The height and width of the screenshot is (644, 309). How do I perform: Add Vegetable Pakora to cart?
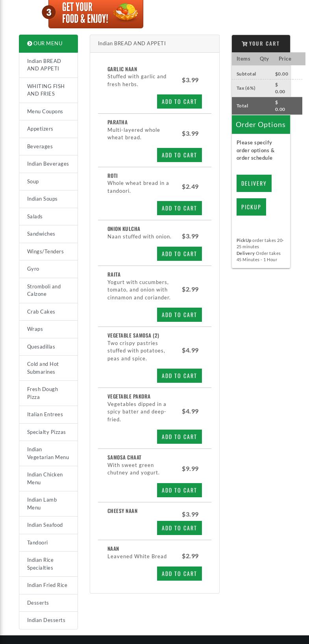[x=179, y=437]
